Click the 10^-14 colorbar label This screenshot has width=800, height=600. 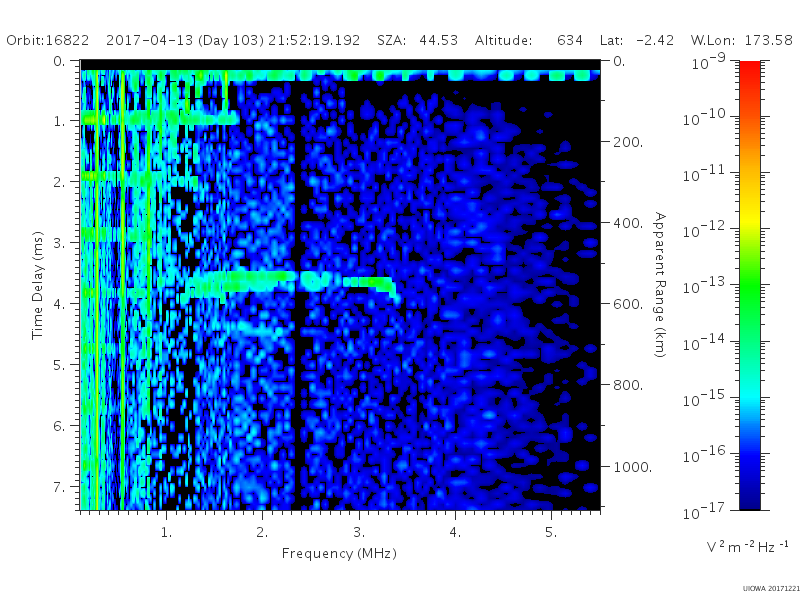click(x=704, y=342)
